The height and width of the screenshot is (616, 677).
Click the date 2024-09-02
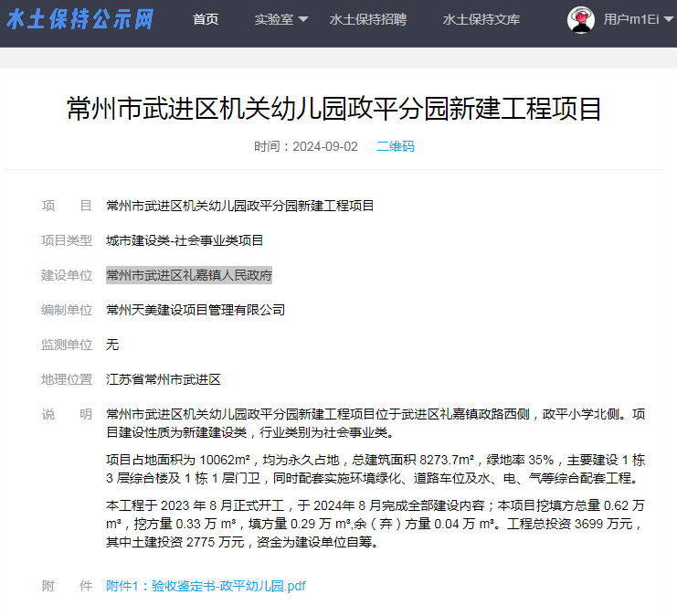325,146
